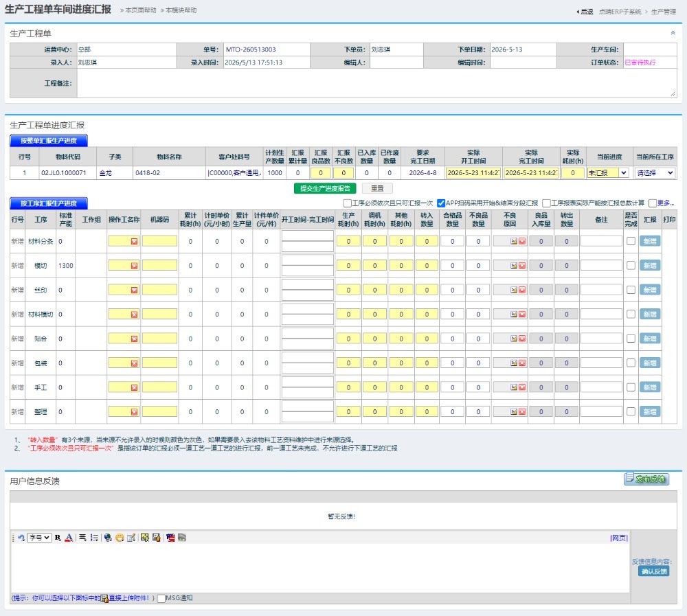687x616 pixels.
Task: Click the 工程备注 remarks text area
Action: click(376, 83)
